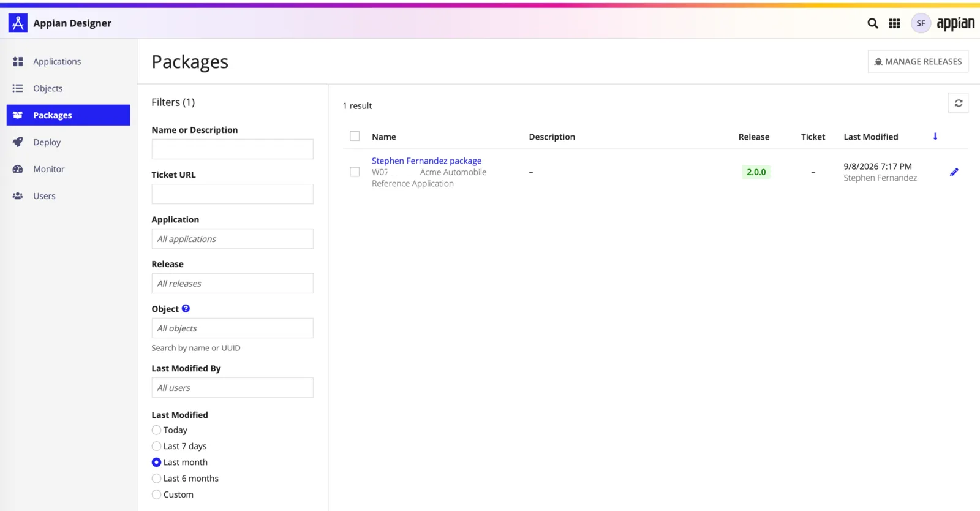This screenshot has height=511, width=980.
Task: Select the Last 6 months radio option
Action: [156, 479]
